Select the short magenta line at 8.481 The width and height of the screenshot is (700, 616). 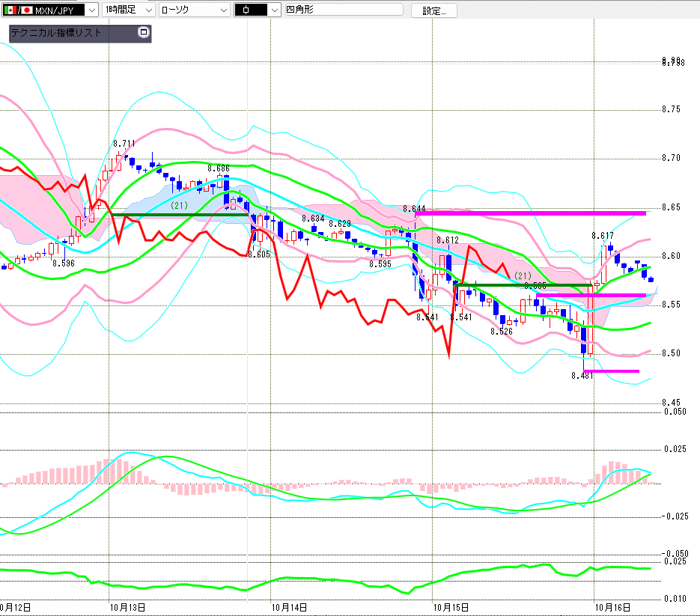pyautogui.click(x=611, y=371)
